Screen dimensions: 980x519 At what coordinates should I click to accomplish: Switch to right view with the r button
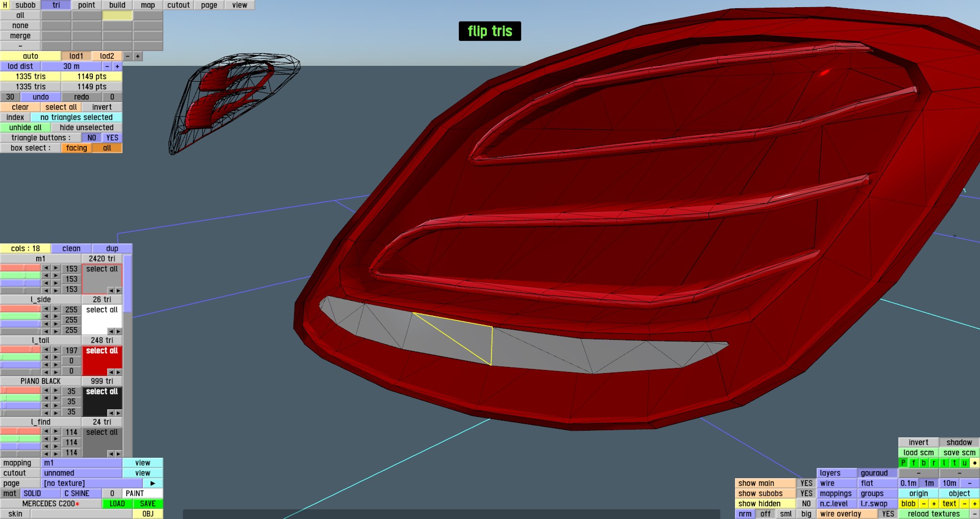(934, 463)
